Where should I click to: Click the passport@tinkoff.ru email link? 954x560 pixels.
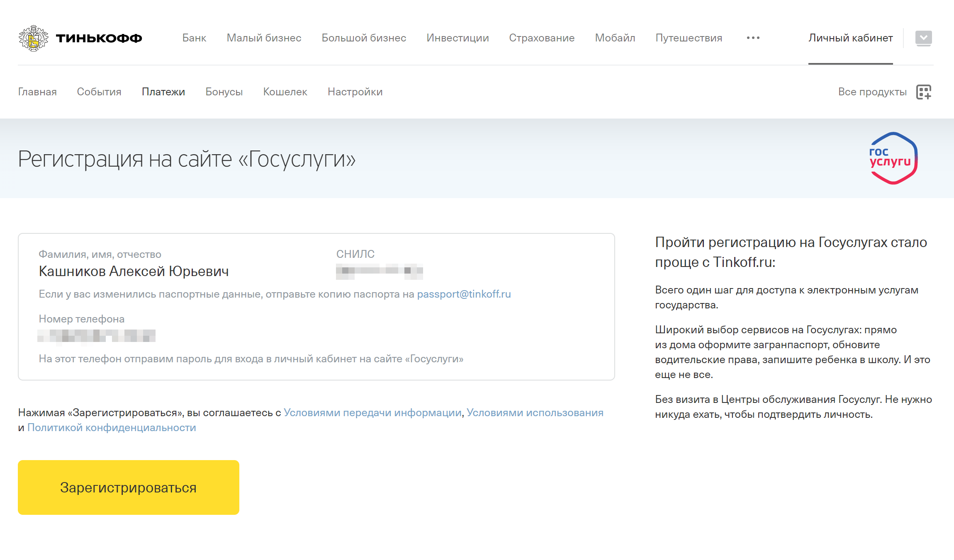click(x=464, y=294)
